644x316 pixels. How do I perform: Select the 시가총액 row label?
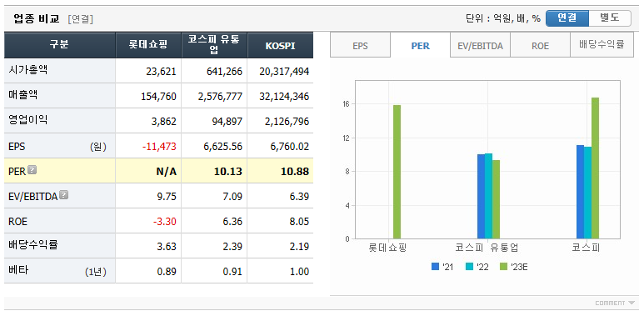point(28,70)
